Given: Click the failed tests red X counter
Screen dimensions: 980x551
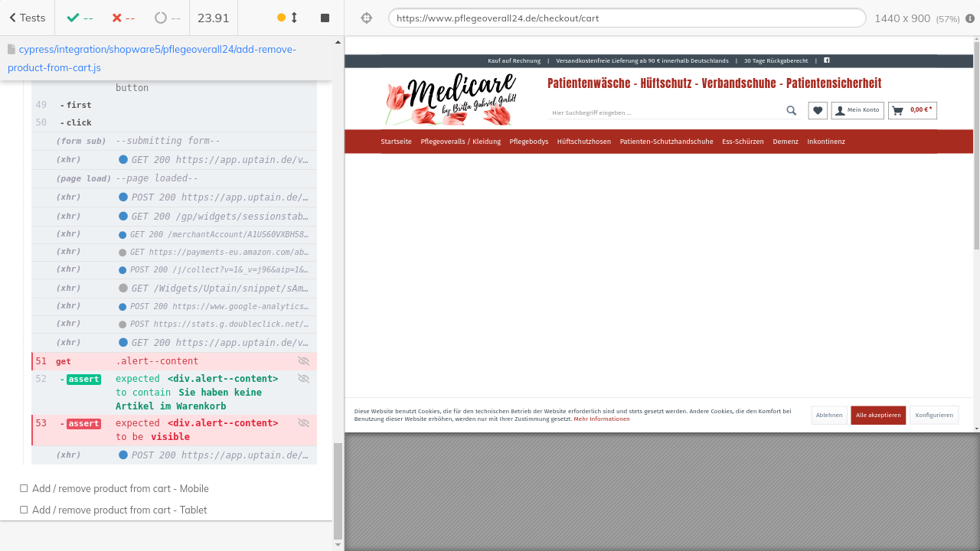Looking at the screenshot, I should [123, 18].
